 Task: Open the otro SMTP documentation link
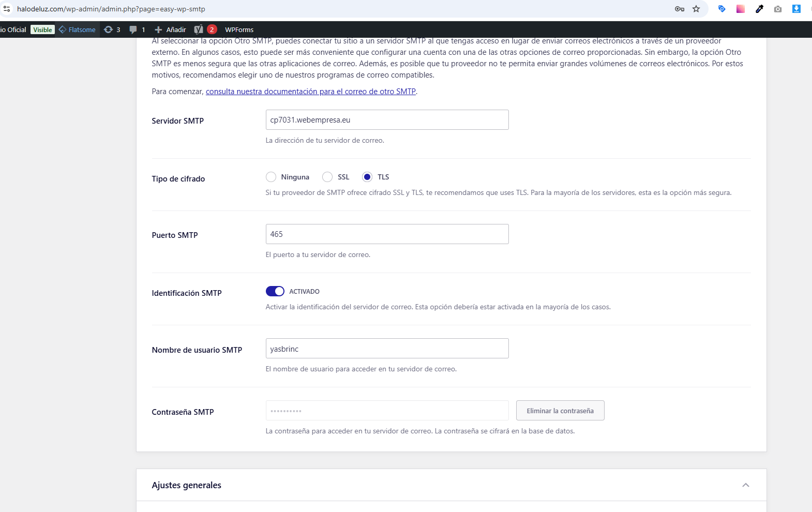(311, 92)
